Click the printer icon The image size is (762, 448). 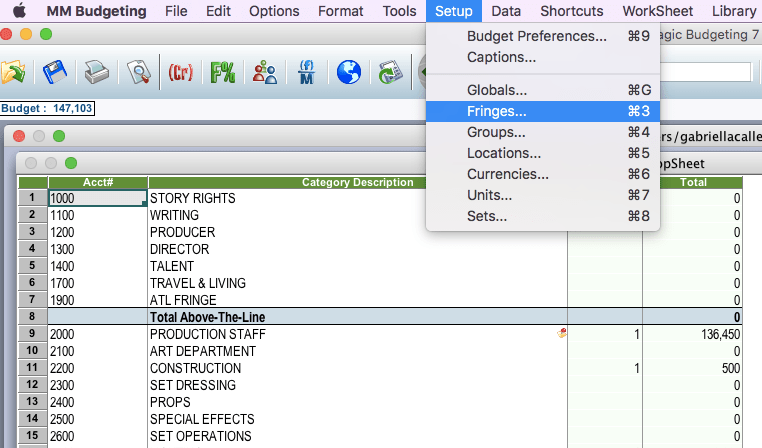(95, 73)
